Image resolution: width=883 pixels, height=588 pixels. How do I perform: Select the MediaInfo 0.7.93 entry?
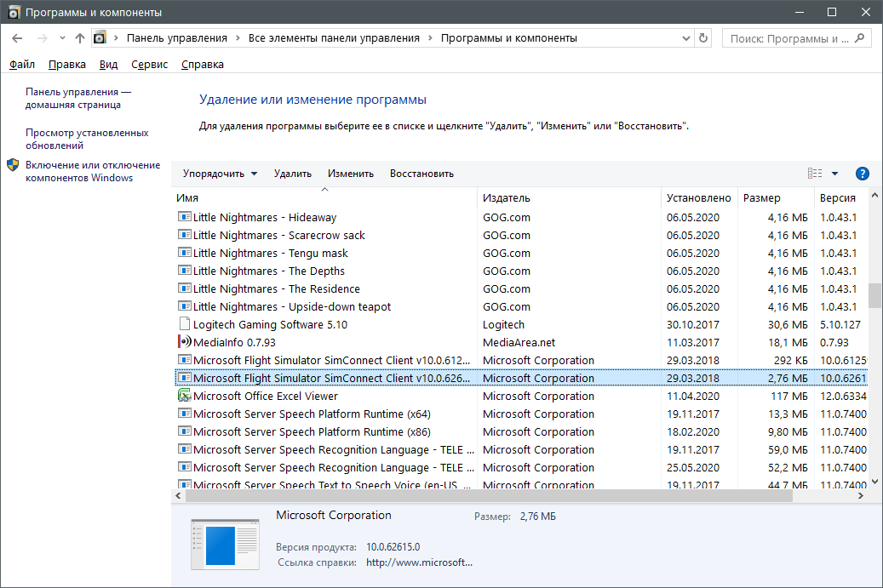(233, 342)
